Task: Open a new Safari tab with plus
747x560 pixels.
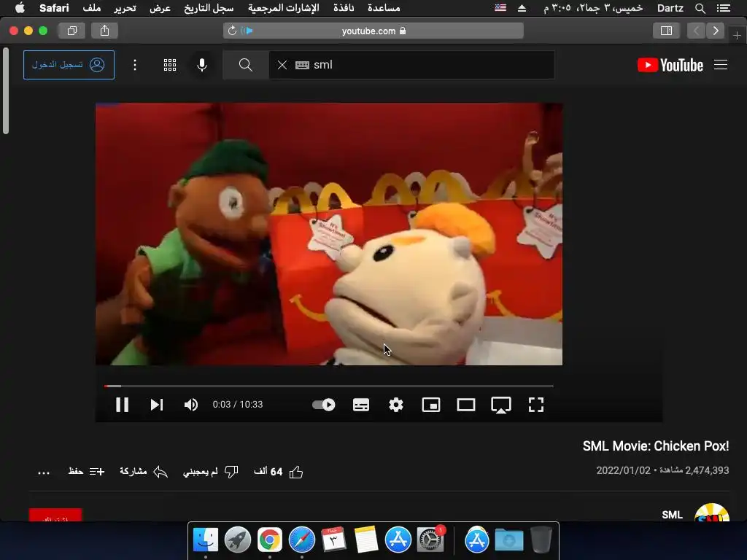Action: [x=737, y=36]
